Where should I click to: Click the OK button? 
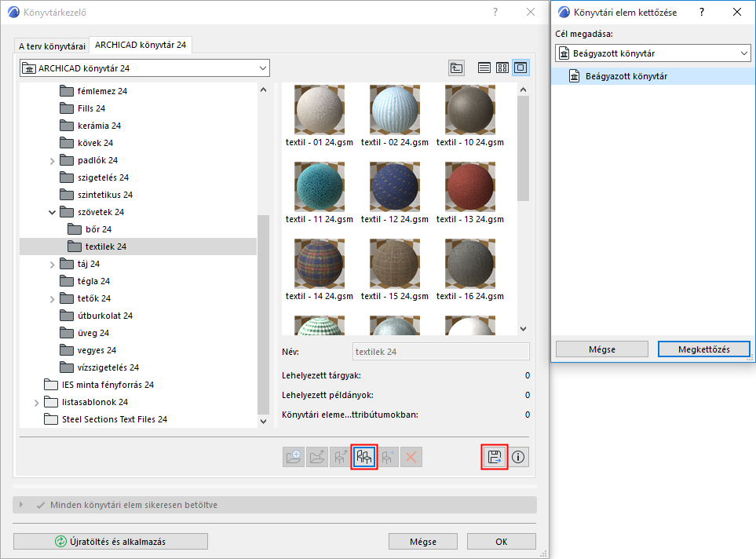502,542
